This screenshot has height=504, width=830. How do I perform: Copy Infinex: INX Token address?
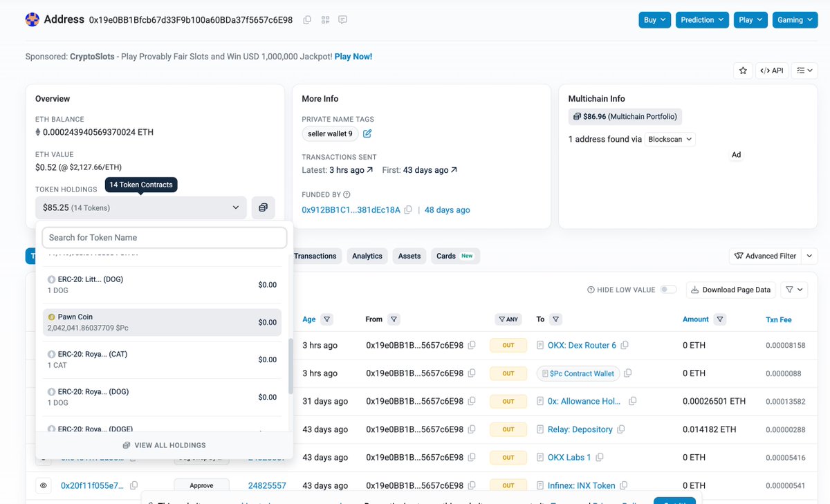(623, 485)
